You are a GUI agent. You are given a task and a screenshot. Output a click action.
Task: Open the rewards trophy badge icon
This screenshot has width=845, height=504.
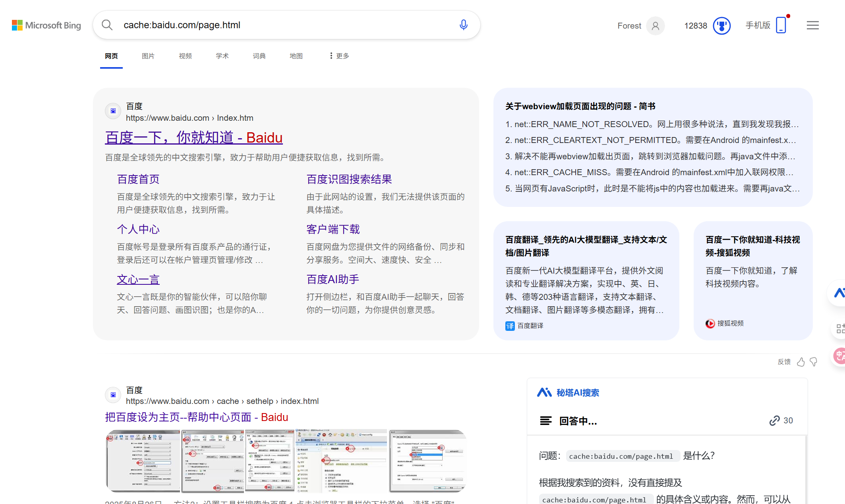coord(721,26)
